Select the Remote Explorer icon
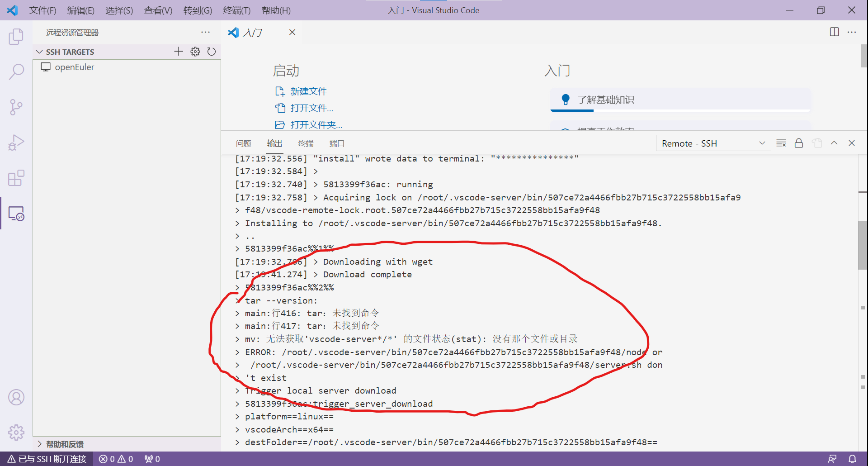 [16, 214]
